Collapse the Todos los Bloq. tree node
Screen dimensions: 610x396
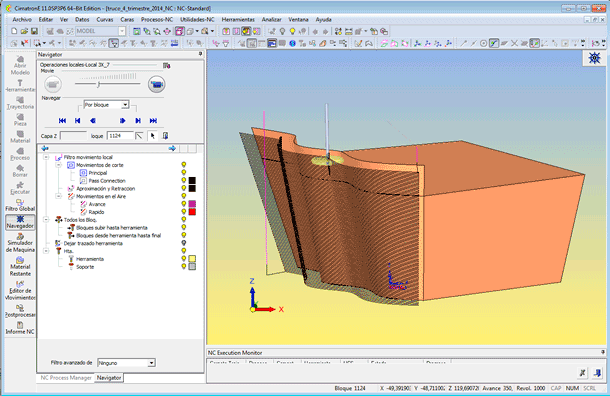coord(46,220)
